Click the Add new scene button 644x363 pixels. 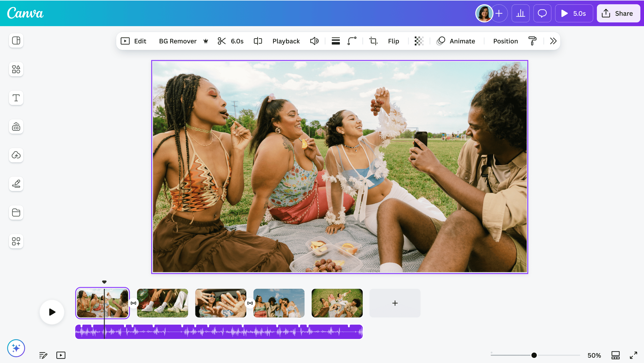coord(395,303)
